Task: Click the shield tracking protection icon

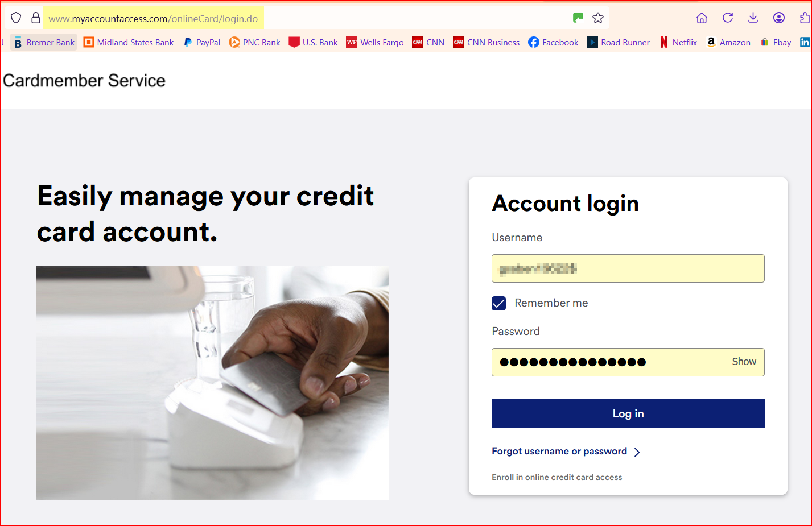Action: 16,18
